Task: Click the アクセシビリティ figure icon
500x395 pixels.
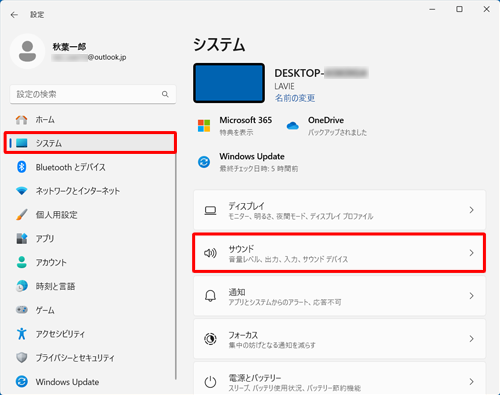Action: click(x=22, y=334)
